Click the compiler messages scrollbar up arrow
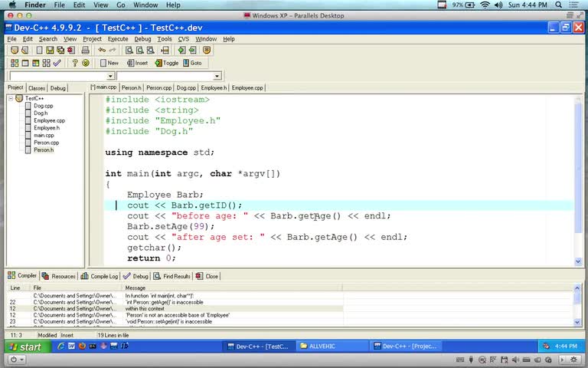 [577, 288]
